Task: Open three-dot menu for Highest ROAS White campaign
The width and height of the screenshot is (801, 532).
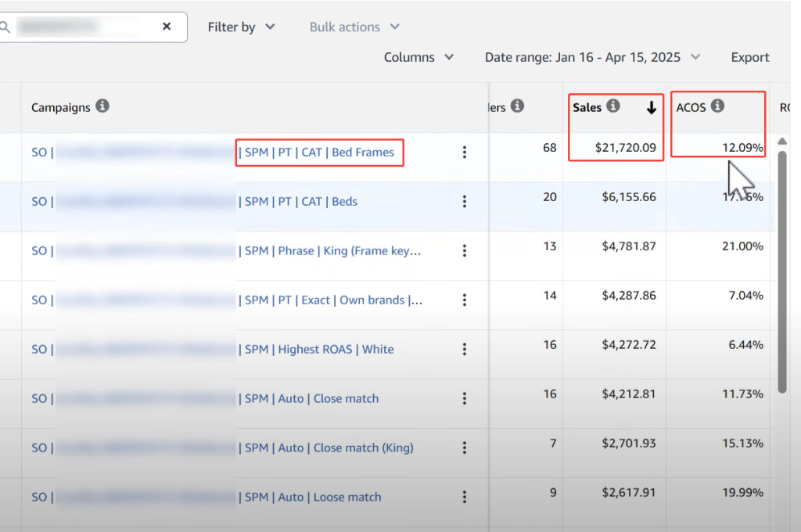Action: click(x=465, y=350)
